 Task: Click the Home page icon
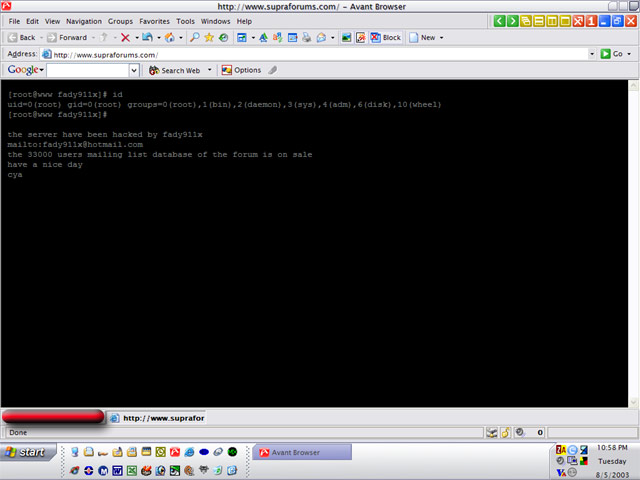(x=168, y=37)
